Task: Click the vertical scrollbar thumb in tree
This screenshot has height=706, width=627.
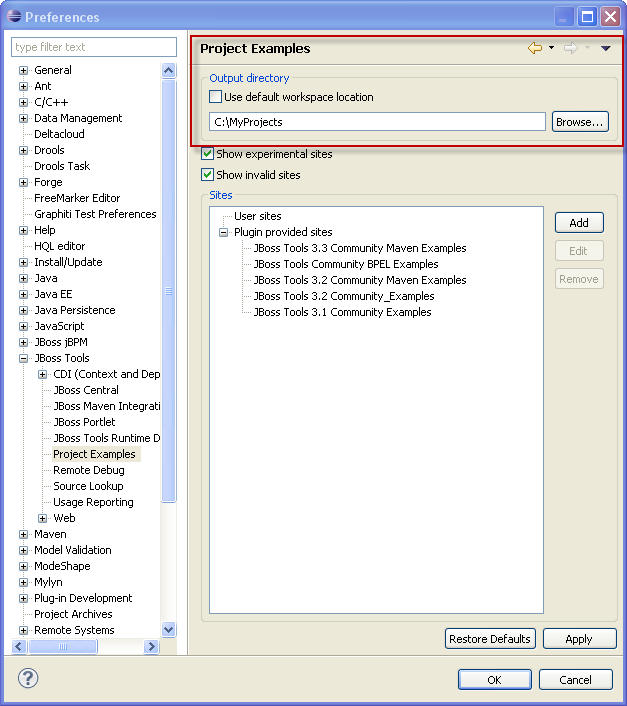Action: (x=168, y=290)
